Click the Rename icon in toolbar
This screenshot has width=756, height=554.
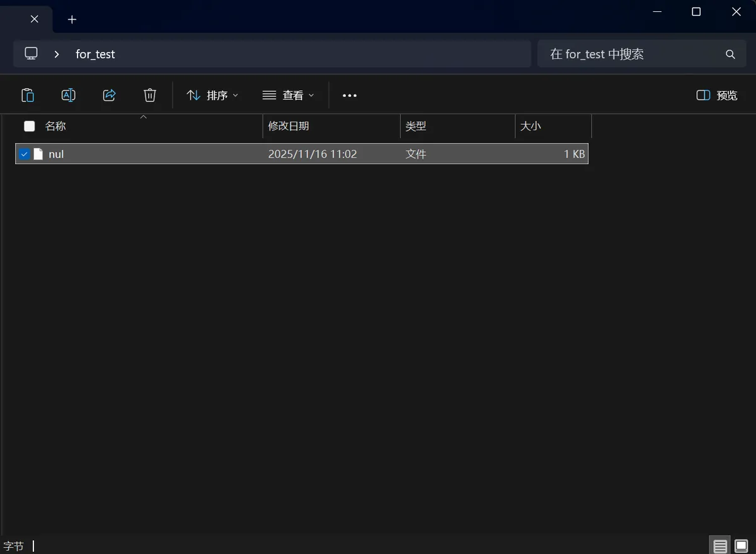68,95
